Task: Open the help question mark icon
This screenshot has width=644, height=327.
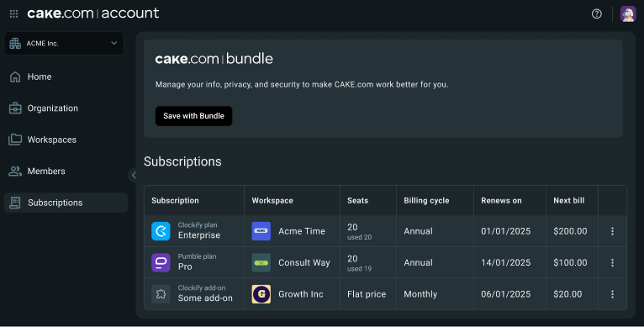Action: click(596, 14)
